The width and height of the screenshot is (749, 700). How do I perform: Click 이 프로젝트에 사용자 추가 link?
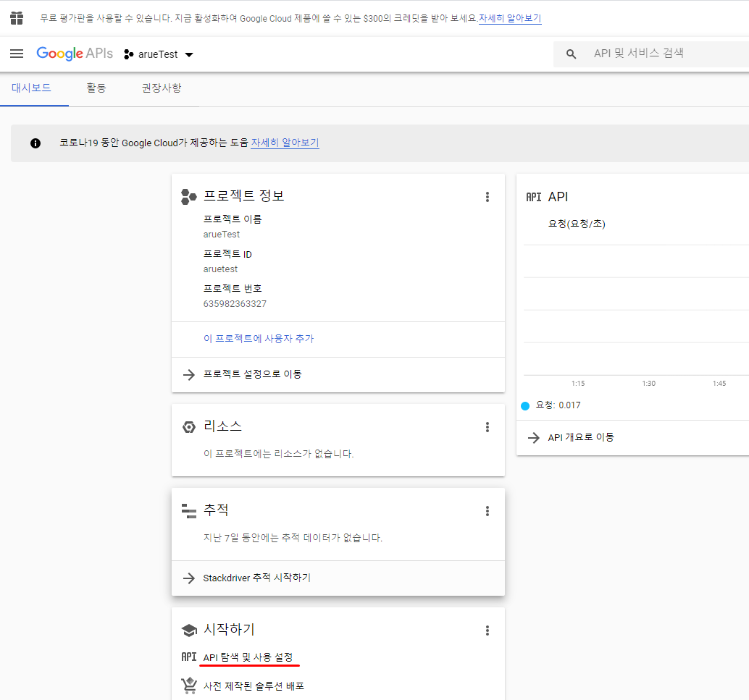259,339
